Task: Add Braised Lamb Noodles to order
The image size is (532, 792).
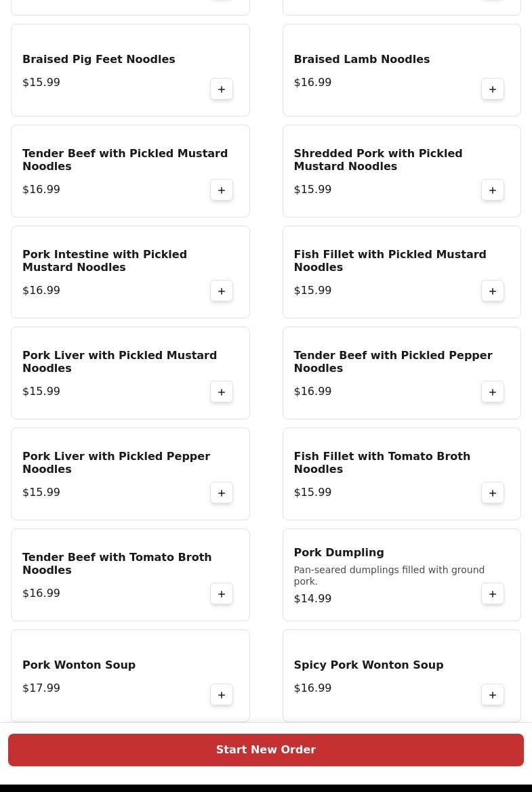Action: pos(493,89)
